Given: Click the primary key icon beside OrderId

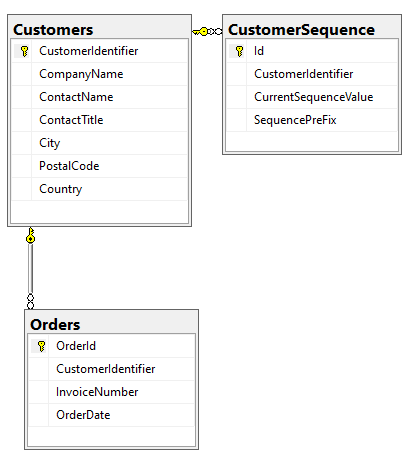Looking at the screenshot, I should tap(41, 346).
